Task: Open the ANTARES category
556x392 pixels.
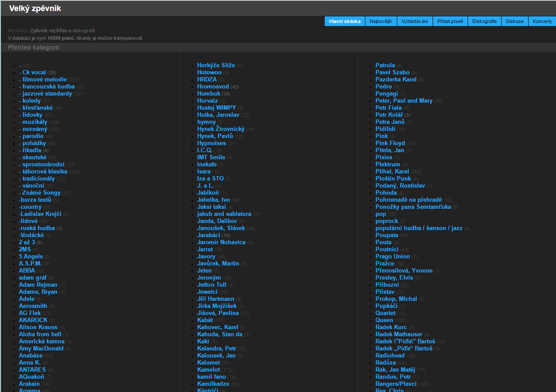Action: [x=32, y=370]
